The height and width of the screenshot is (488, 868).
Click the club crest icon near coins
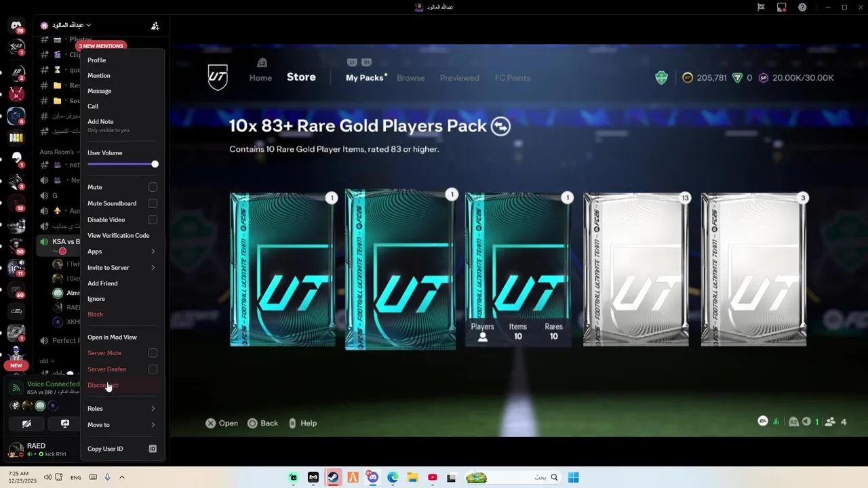[661, 78]
